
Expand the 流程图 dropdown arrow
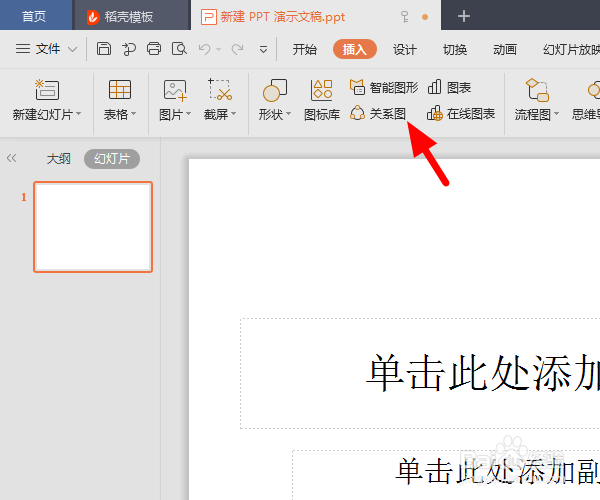coord(556,114)
